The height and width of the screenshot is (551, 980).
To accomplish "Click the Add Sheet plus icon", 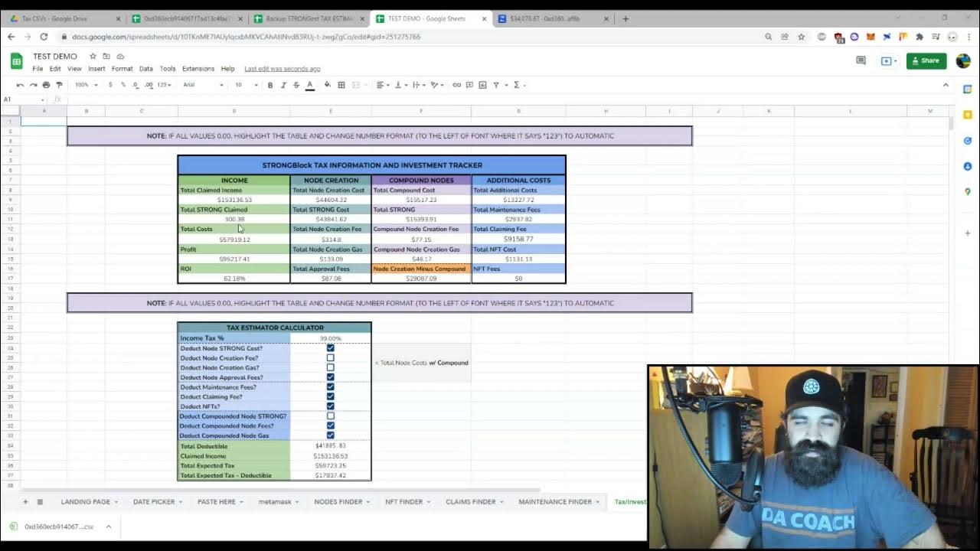I will (24, 502).
